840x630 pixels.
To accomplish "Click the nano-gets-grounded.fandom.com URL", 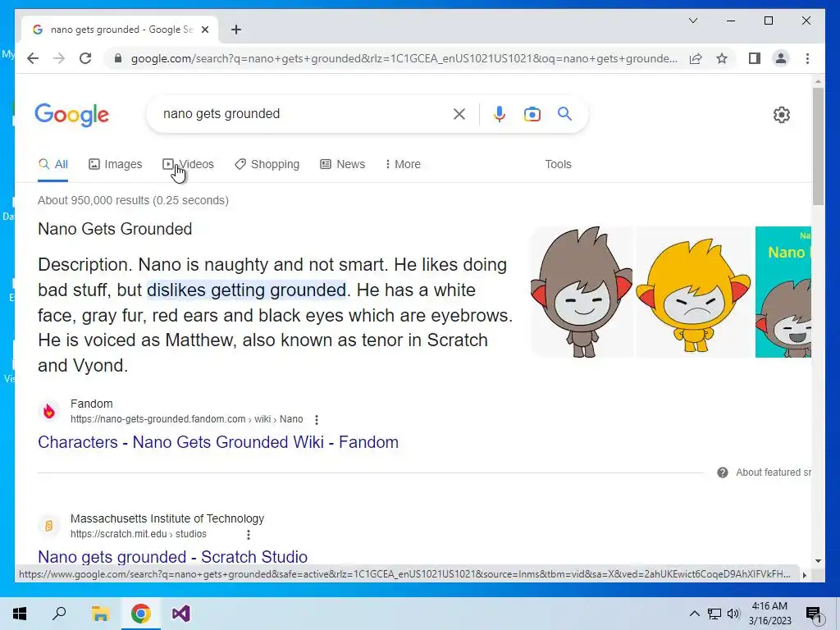I will tap(186, 419).
